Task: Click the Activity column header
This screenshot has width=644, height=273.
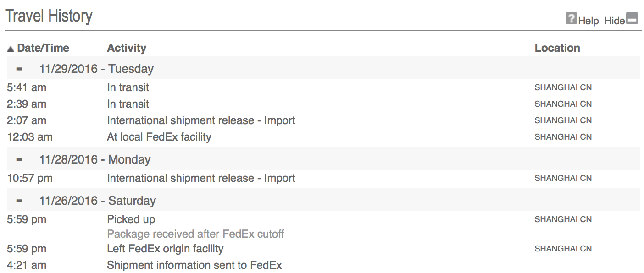Action: point(127,48)
